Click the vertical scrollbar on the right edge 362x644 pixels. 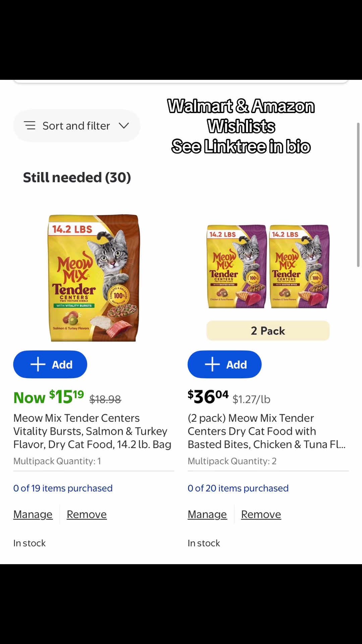tap(358, 195)
